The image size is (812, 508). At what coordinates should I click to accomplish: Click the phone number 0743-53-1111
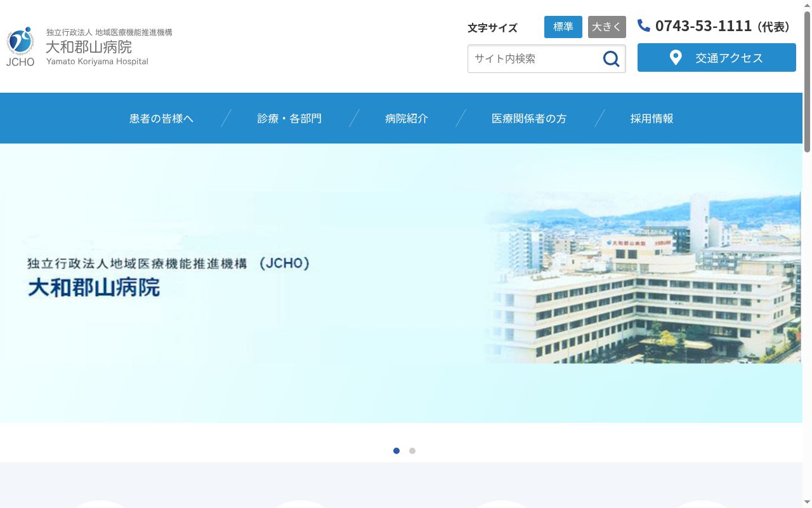click(x=704, y=26)
